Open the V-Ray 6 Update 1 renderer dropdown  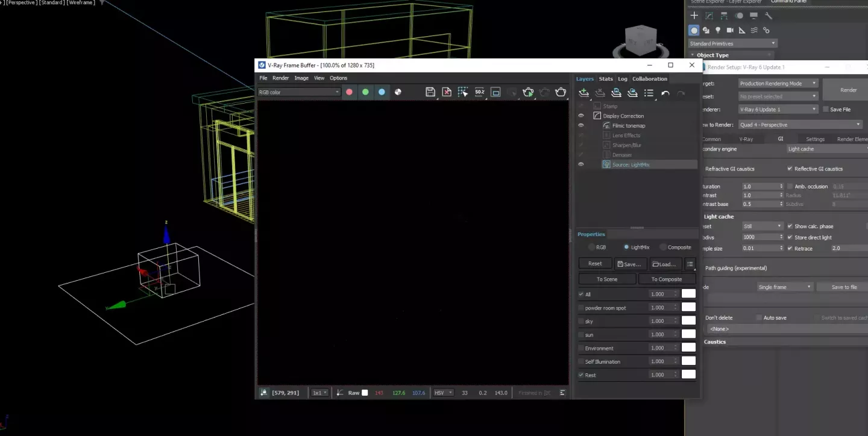(778, 110)
